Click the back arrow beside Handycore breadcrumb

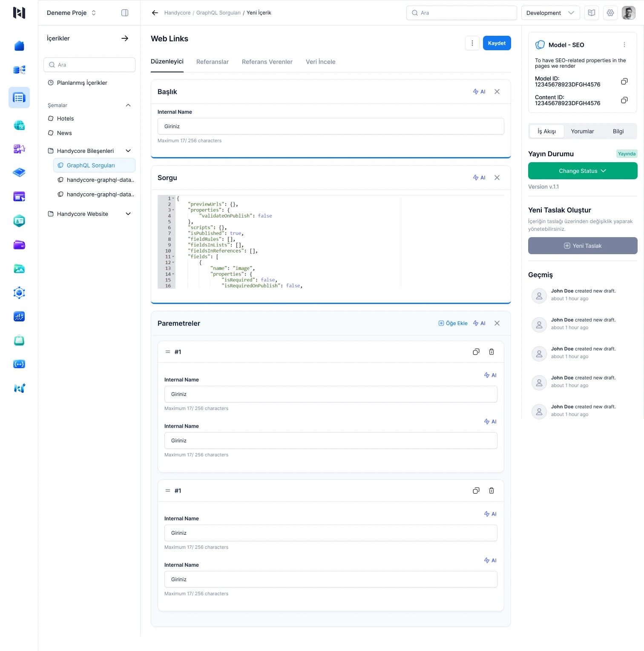(x=155, y=13)
